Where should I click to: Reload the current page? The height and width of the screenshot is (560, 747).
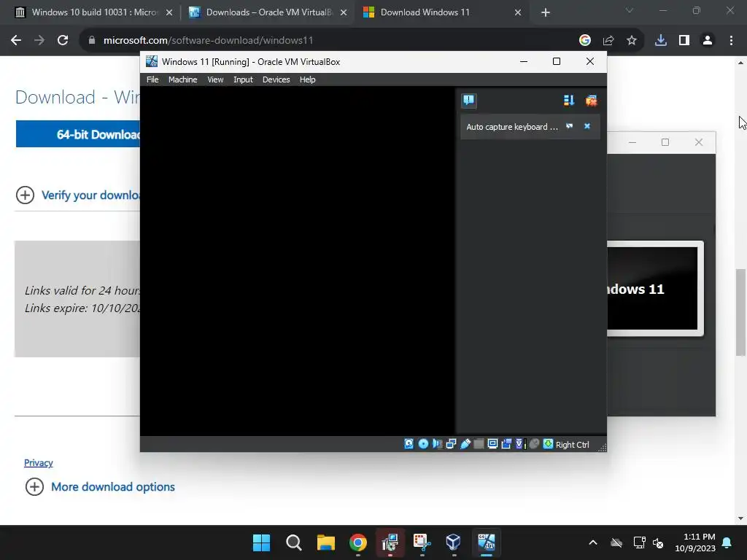63,41
